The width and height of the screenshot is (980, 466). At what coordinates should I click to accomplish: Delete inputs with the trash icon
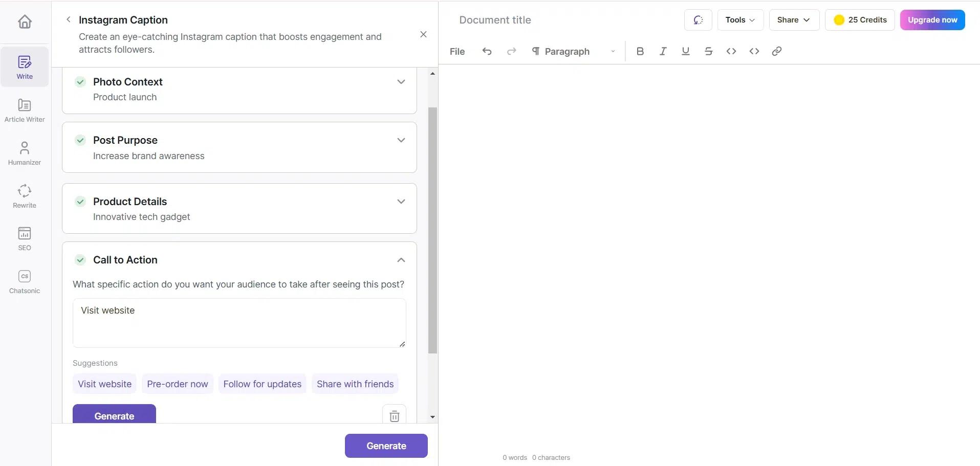[394, 416]
